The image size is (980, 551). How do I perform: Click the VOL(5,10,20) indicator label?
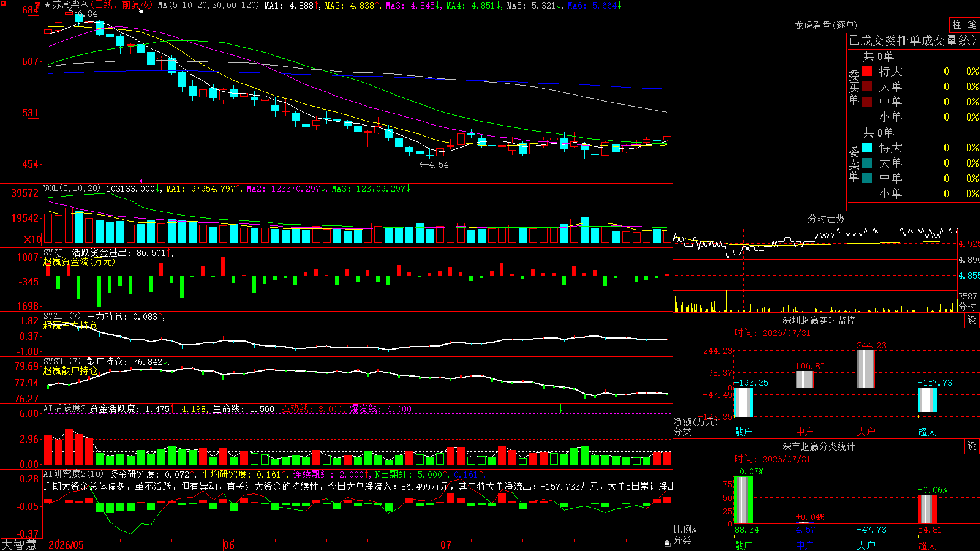tap(72, 188)
